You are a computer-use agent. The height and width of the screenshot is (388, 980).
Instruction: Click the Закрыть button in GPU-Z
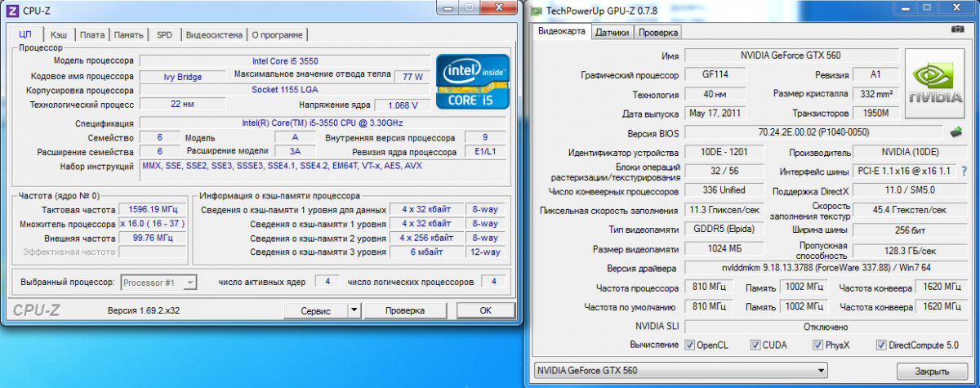tap(931, 371)
